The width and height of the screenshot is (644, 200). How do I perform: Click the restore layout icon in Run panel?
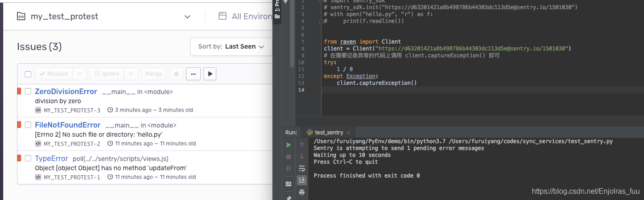[x=289, y=184]
